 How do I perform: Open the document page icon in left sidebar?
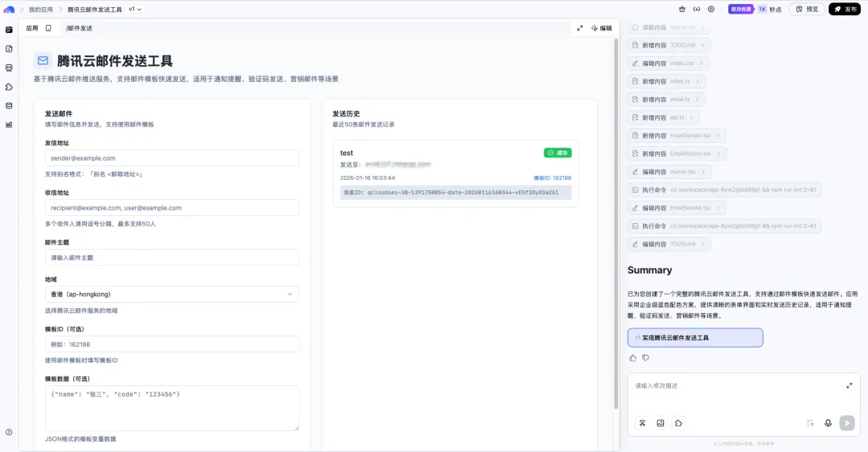pos(9,49)
